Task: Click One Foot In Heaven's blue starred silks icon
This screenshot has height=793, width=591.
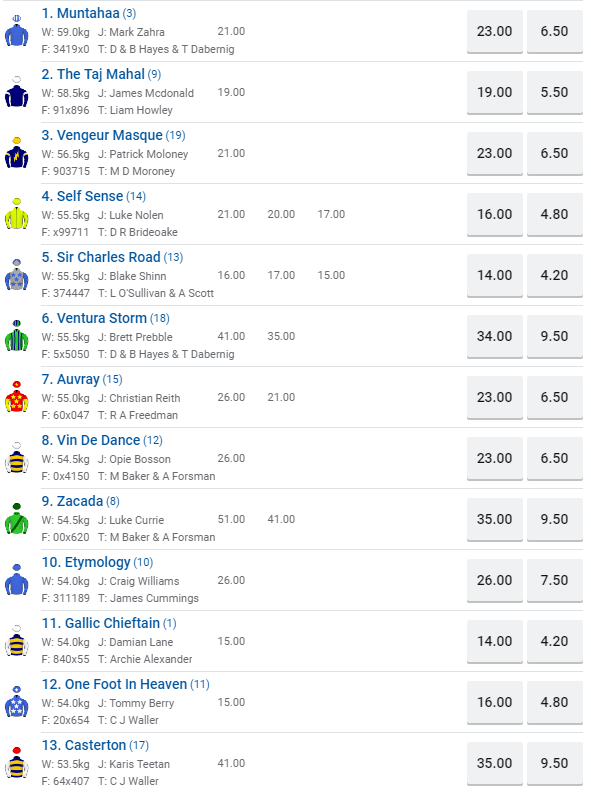Action: 17,702
